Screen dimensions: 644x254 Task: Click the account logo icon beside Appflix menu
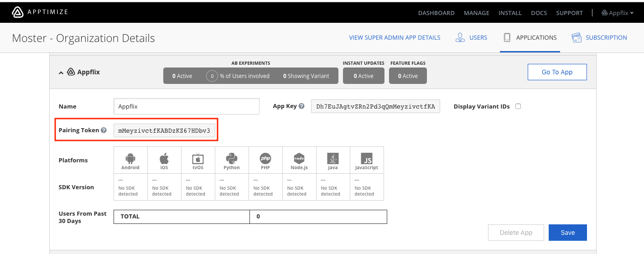coord(605,13)
